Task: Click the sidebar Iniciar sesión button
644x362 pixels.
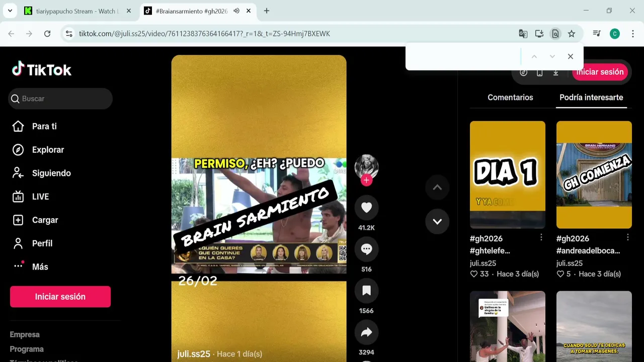Action: pyautogui.click(x=60, y=297)
